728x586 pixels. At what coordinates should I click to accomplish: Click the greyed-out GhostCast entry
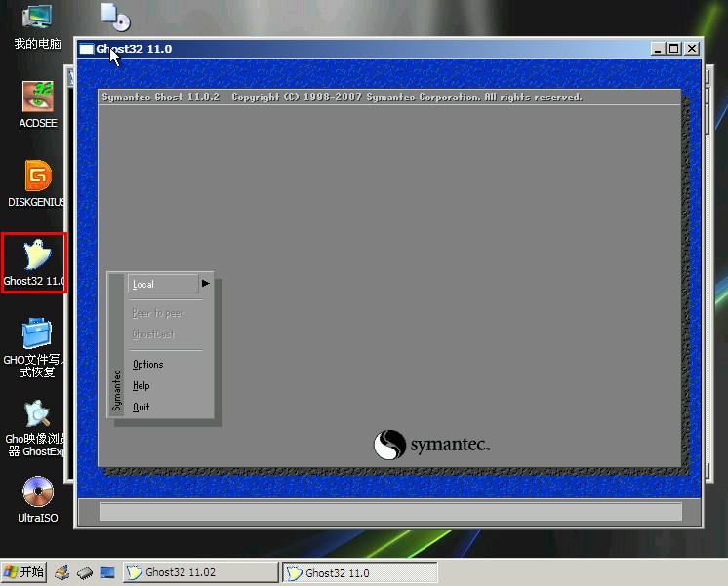(x=153, y=334)
